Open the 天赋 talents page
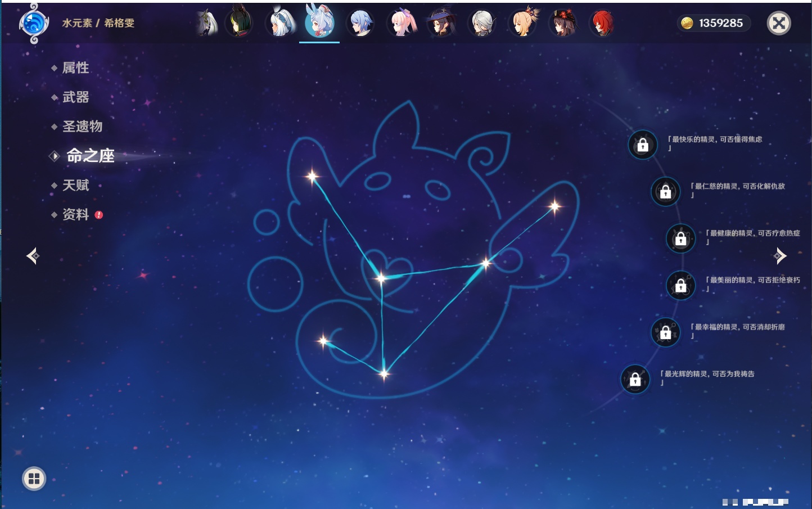812x509 pixels. [x=75, y=185]
